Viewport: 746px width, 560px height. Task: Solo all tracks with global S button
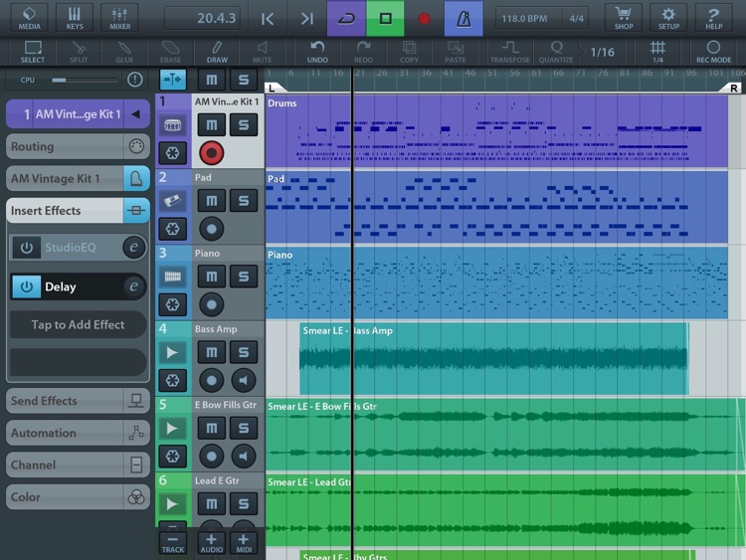(244, 80)
